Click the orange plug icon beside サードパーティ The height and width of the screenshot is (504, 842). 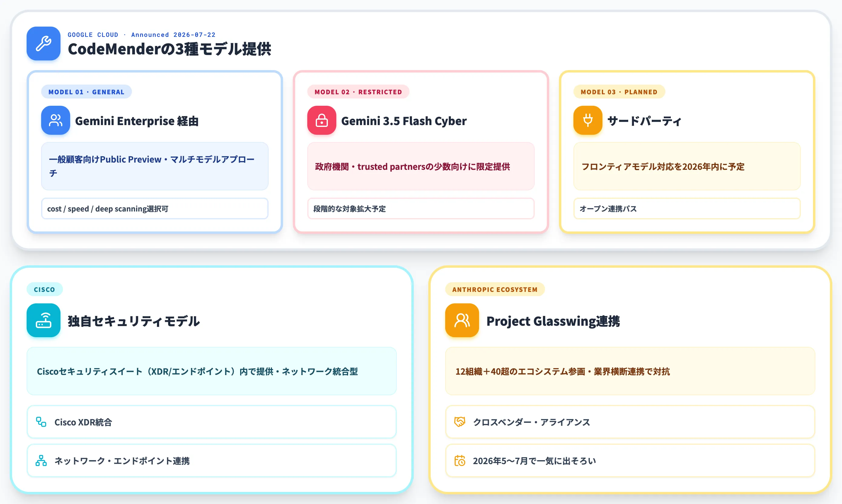(x=588, y=120)
